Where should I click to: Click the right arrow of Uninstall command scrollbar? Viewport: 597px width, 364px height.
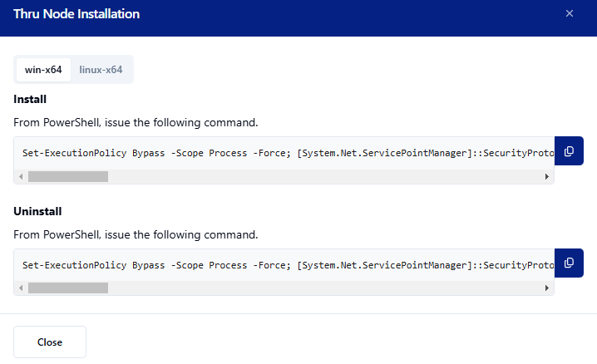[547, 288]
